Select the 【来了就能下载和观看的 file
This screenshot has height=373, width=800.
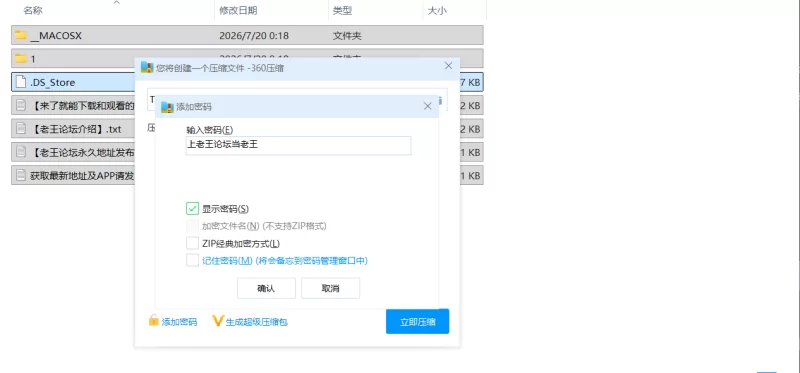point(247,106)
